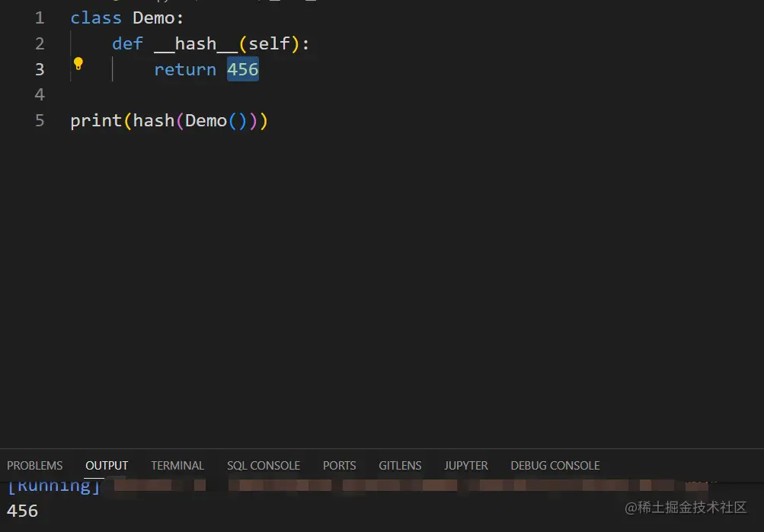Click line number 1 in the gutter
Screen dimensions: 764x532
(x=40, y=18)
